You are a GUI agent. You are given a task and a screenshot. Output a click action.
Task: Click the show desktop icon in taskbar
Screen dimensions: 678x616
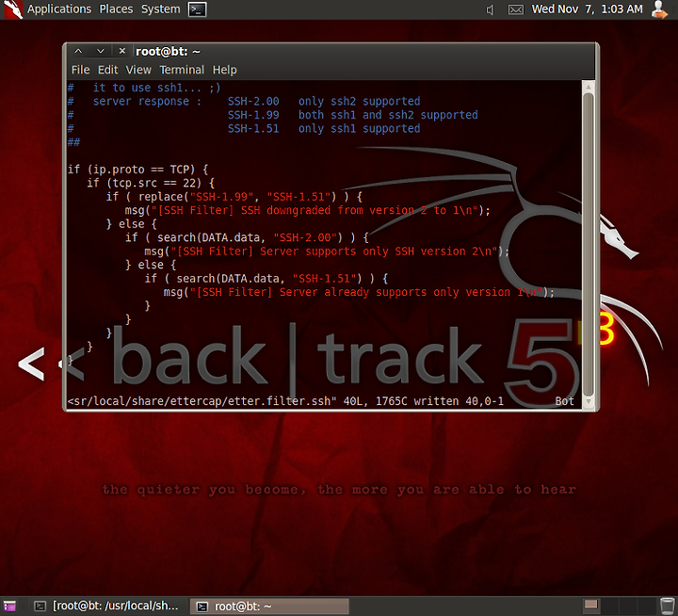9,606
